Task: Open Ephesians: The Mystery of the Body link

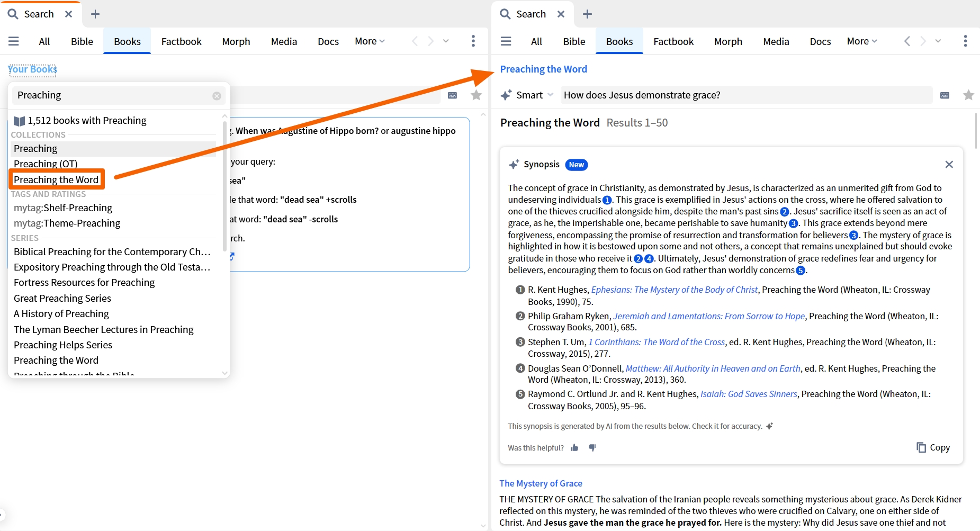Action: [675, 290]
